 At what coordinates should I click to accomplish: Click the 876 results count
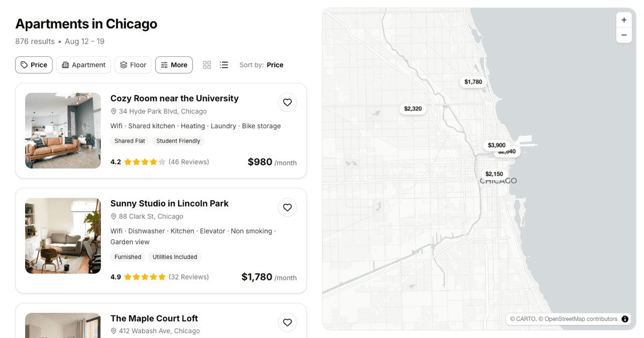(x=35, y=41)
